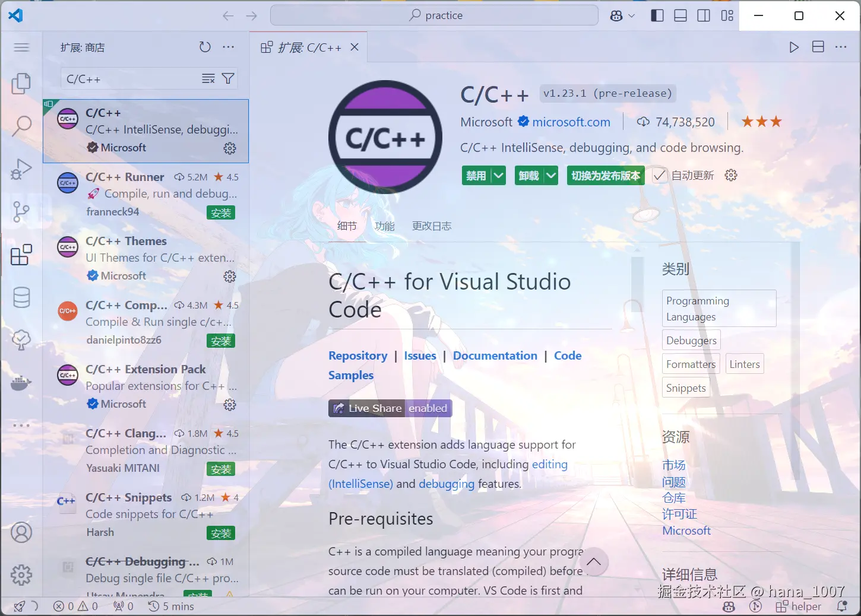Screen dimensions: 861x616
Task: Open Copilot chat icon in title bar
Action: click(616, 16)
